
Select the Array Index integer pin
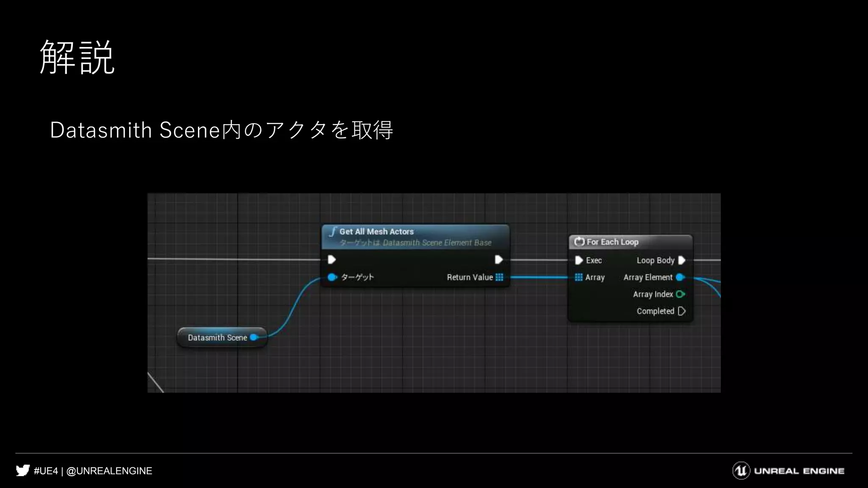(x=681, y=294)
